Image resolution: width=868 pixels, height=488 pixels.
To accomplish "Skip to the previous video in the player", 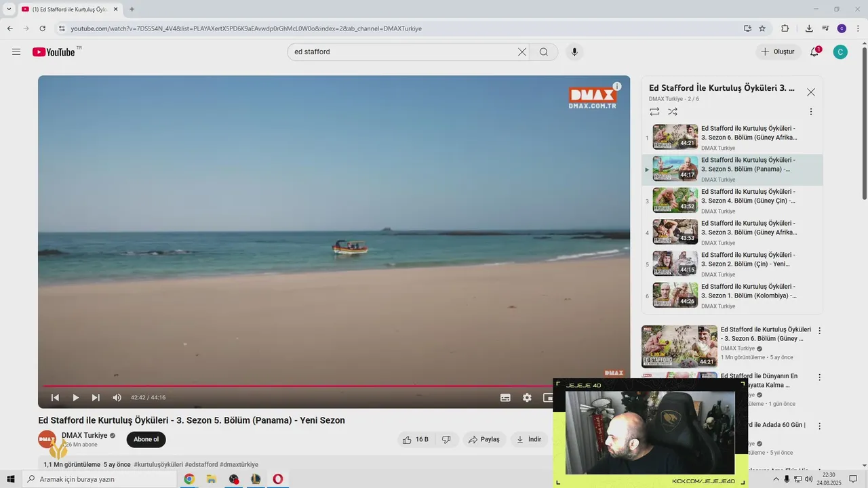I will (x=55, y=398).
